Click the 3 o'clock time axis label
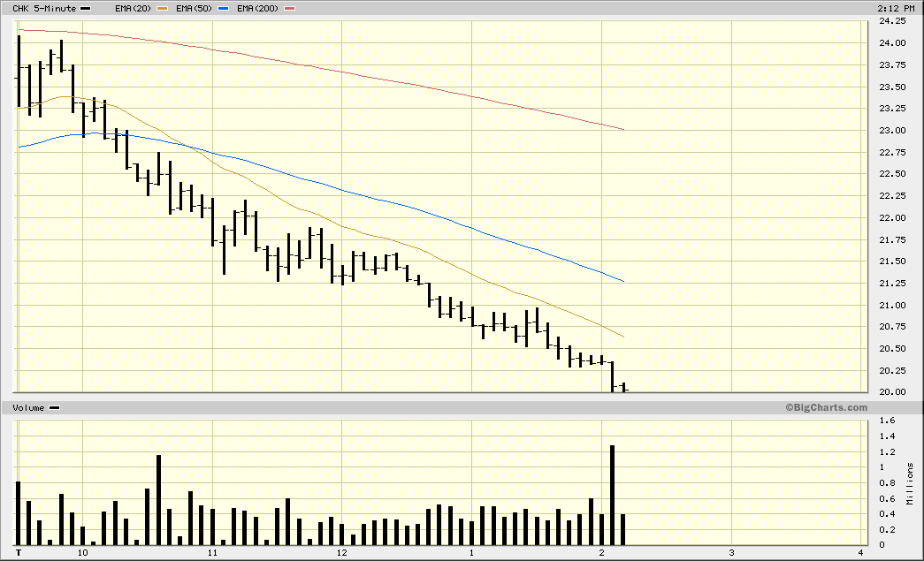The width and height of the screenshot is (924, 561). click(x=732, y=553)
